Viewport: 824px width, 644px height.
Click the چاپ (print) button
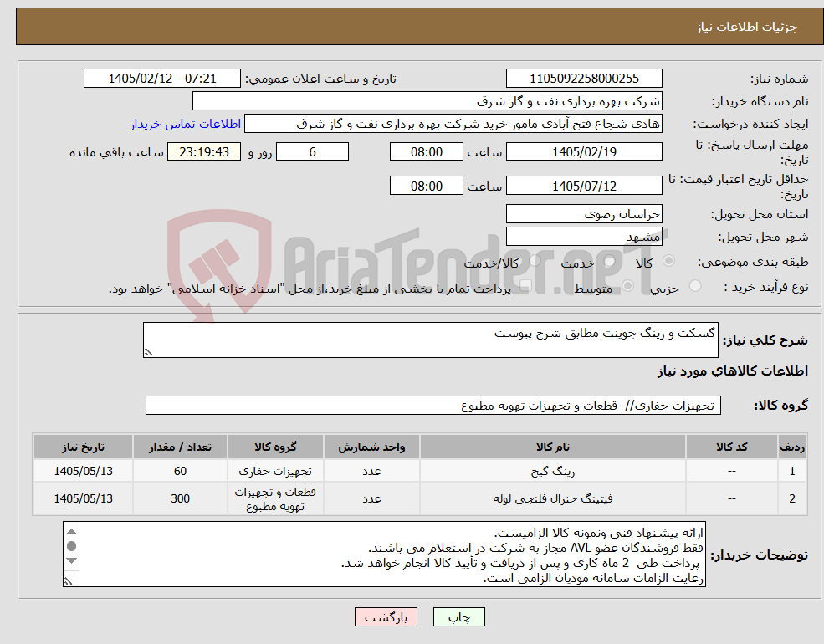click(458, 617)
